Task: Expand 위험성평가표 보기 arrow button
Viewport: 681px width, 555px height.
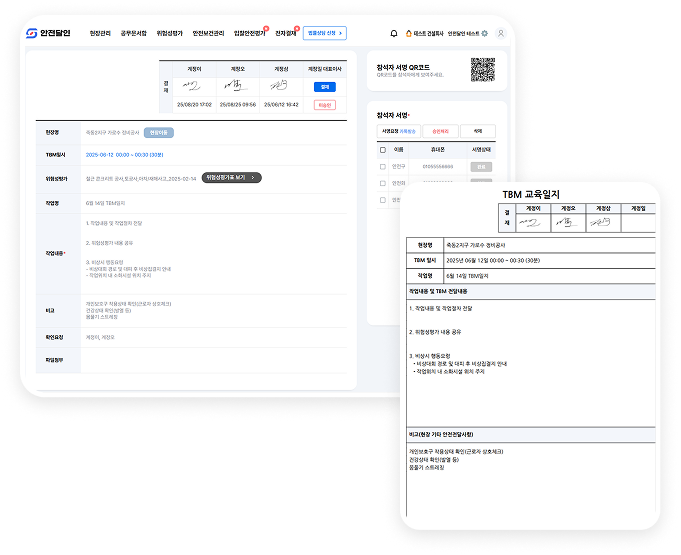Action: tap(231, 177)
